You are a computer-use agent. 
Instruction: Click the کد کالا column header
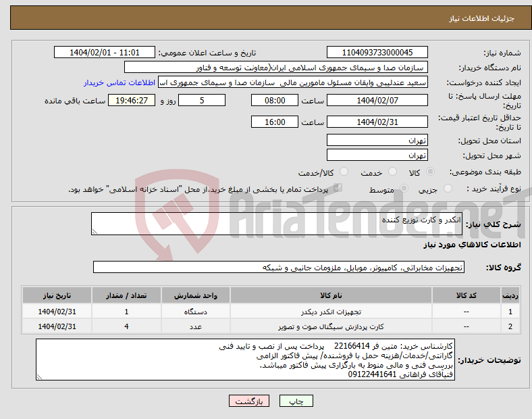(467, 295)
